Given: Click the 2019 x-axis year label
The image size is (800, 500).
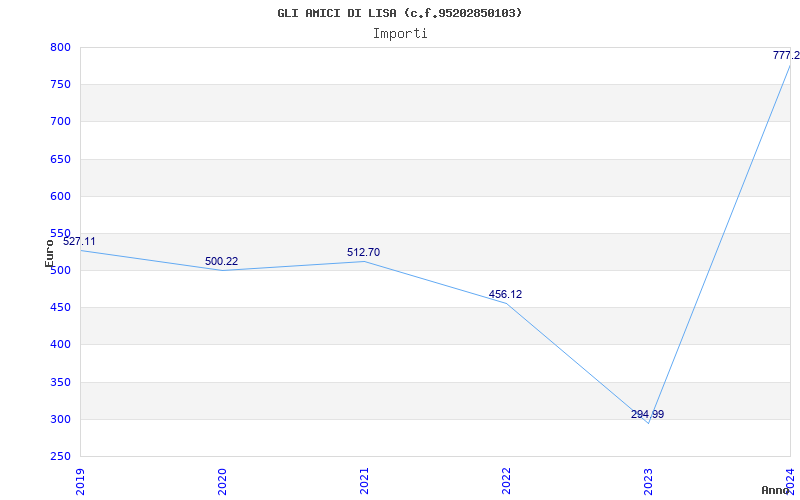Looking at the screenshot, I should [81, 479].
